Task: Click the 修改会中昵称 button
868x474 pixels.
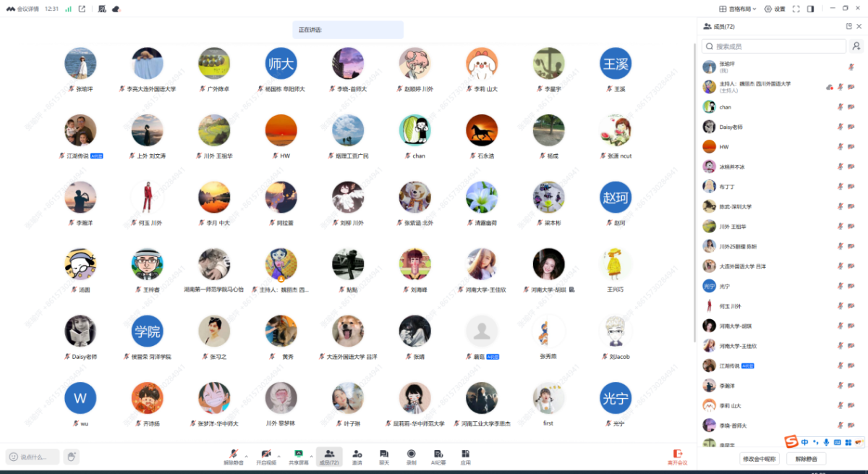Action: point(759,459)
